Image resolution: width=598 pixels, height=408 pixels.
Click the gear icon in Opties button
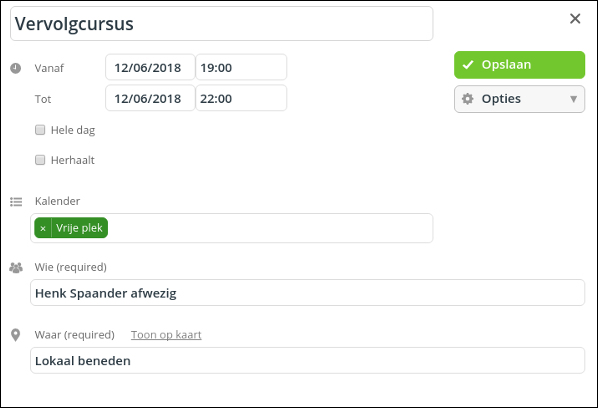(468, 99)
